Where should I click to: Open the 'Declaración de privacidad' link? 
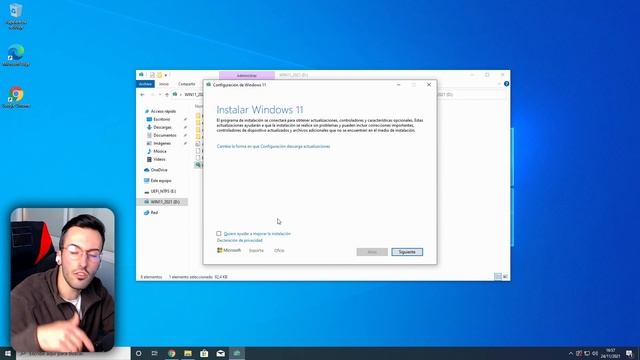240,240
